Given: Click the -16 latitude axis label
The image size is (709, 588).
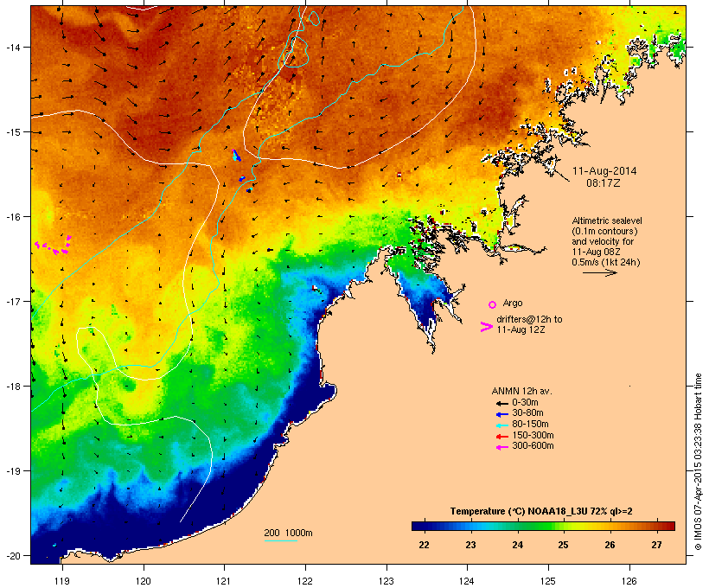Looking at the screenshot, I should [12, 217].
